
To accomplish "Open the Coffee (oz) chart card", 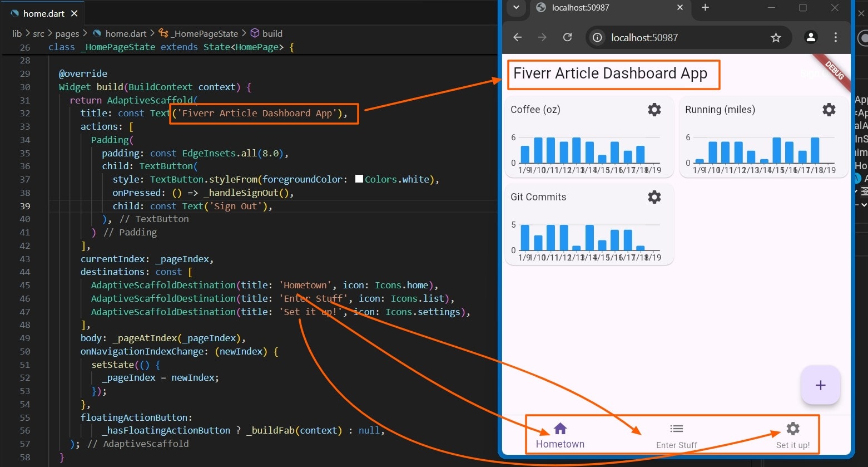I will tap(589, 137).
